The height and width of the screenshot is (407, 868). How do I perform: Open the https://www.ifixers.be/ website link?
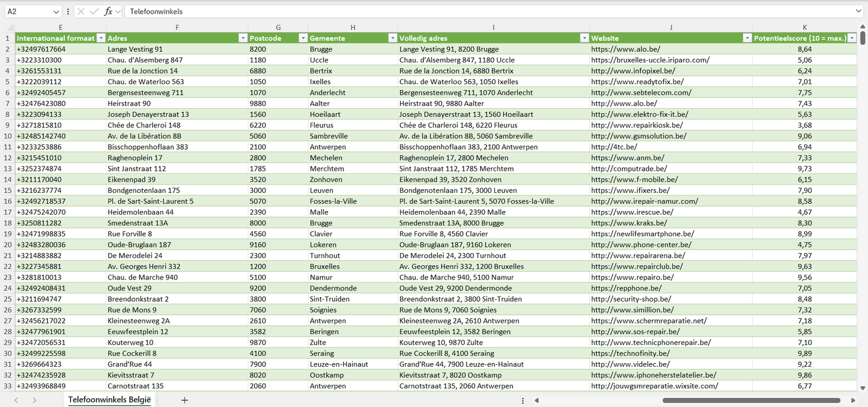click(630, 191)
